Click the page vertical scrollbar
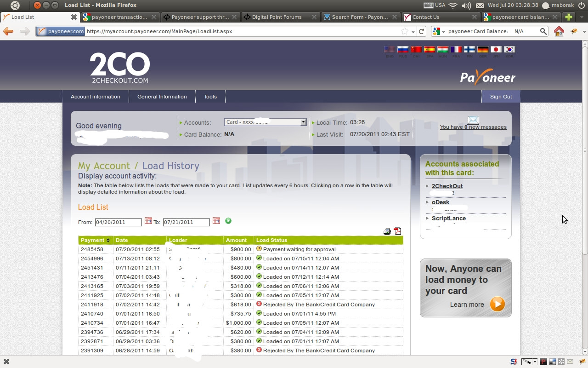This screenshot has height=368, width=588. 585,149
